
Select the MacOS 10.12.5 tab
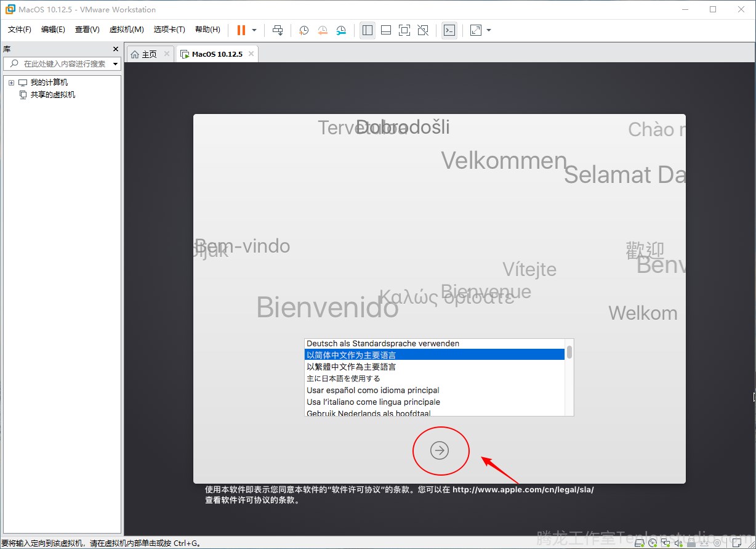click(x=217, y=54)
